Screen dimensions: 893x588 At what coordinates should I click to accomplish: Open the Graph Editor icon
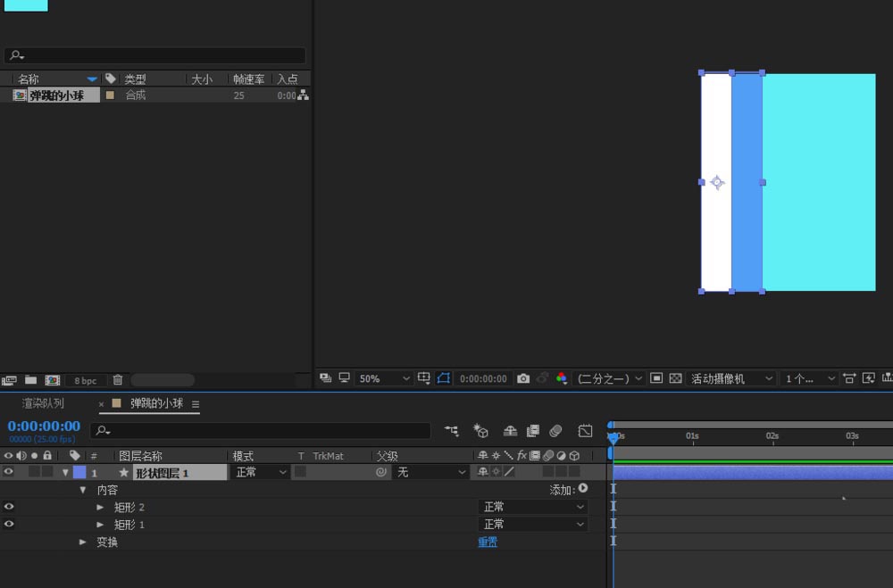pyautogui.click(x=585, y=431)
